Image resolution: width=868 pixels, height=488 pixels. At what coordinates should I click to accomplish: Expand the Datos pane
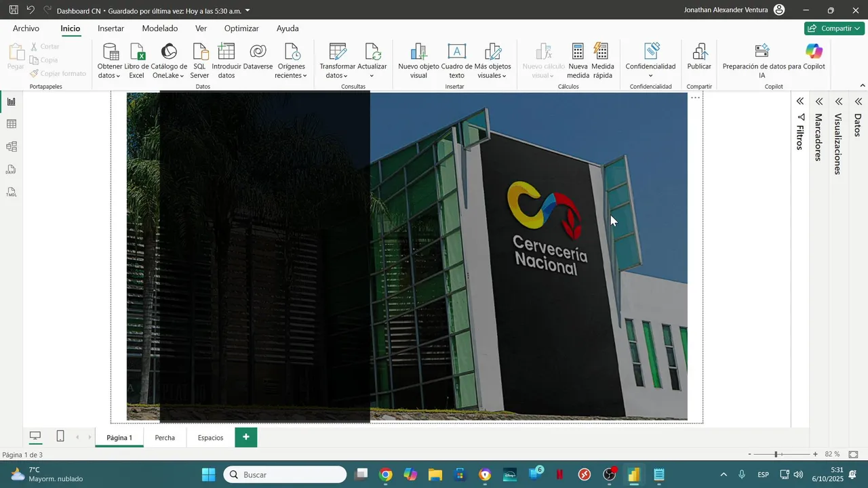point(858,102)
